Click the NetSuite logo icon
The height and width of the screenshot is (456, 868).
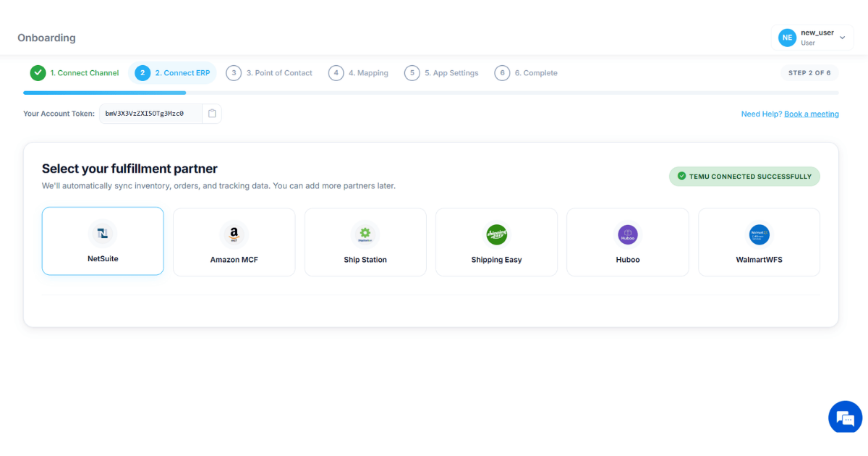[103, 234]
